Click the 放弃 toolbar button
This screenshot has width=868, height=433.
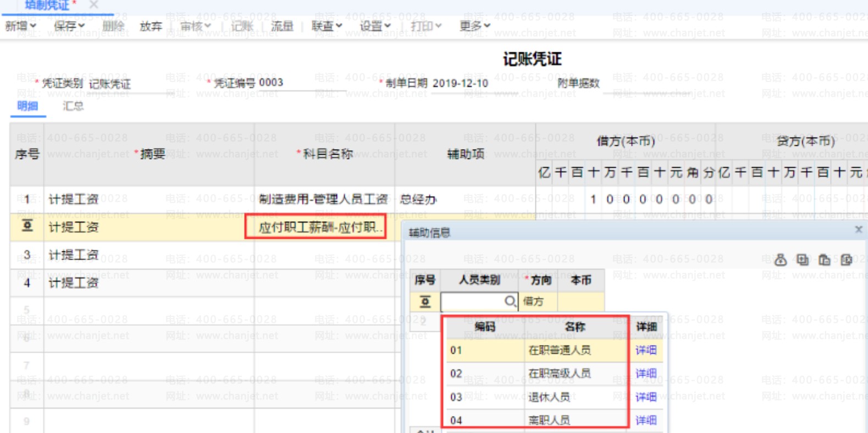(151, 26)
